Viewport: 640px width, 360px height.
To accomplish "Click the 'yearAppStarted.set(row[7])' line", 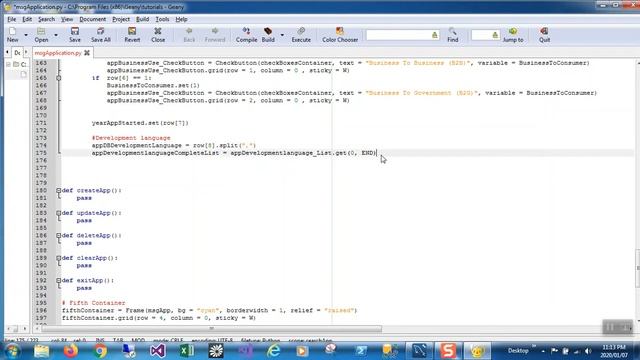I will 140,123.
